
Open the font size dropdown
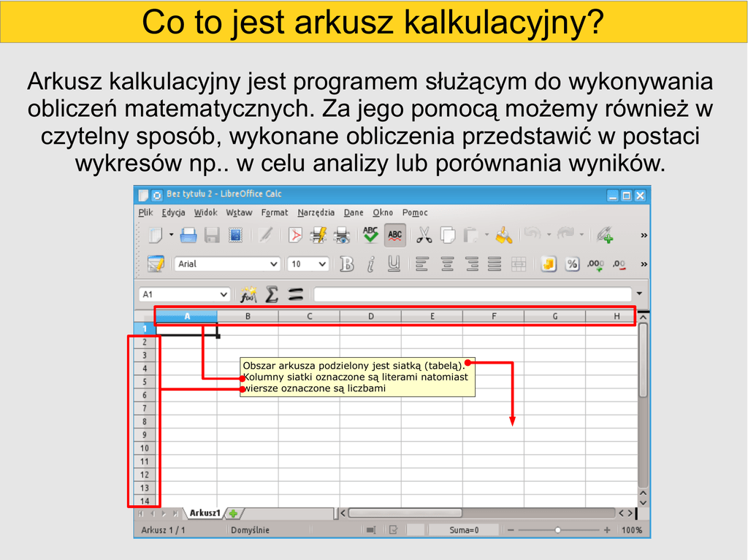pyautogui.click(x=321, y=264)
